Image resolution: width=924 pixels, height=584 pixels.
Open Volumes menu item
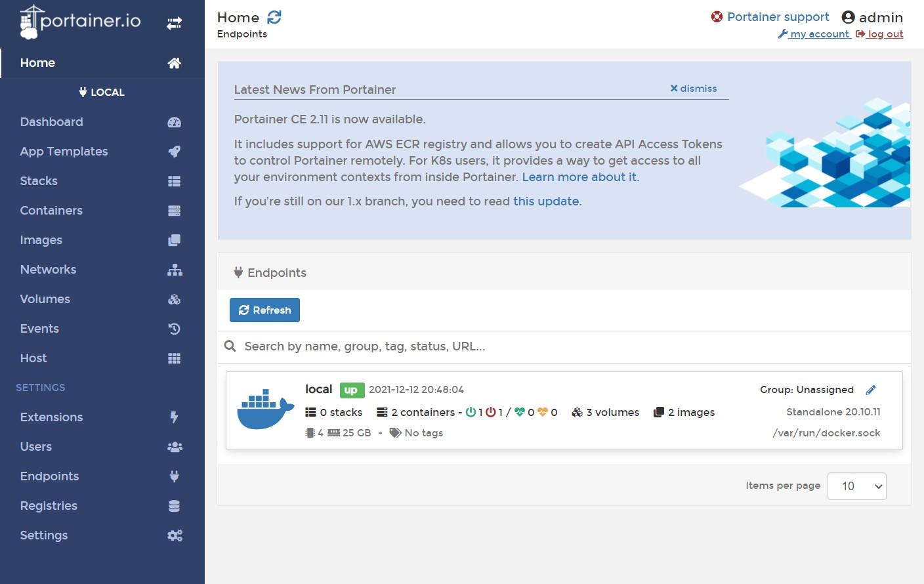[102, 299]
